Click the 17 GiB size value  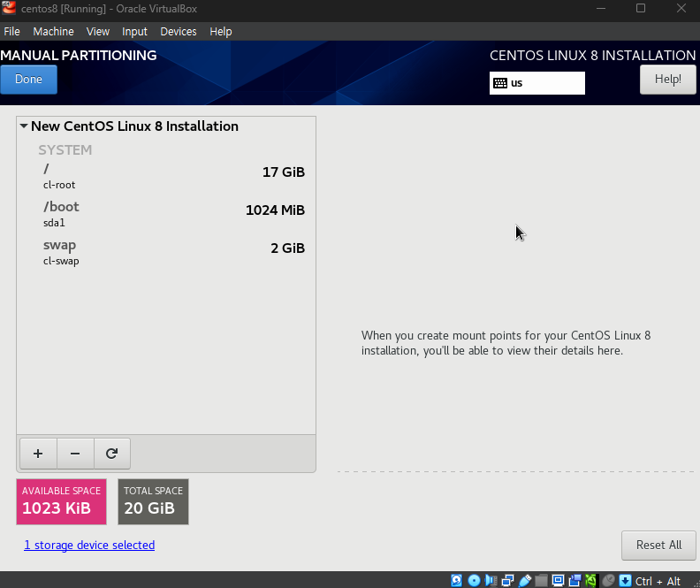click(x=284, y=172)
